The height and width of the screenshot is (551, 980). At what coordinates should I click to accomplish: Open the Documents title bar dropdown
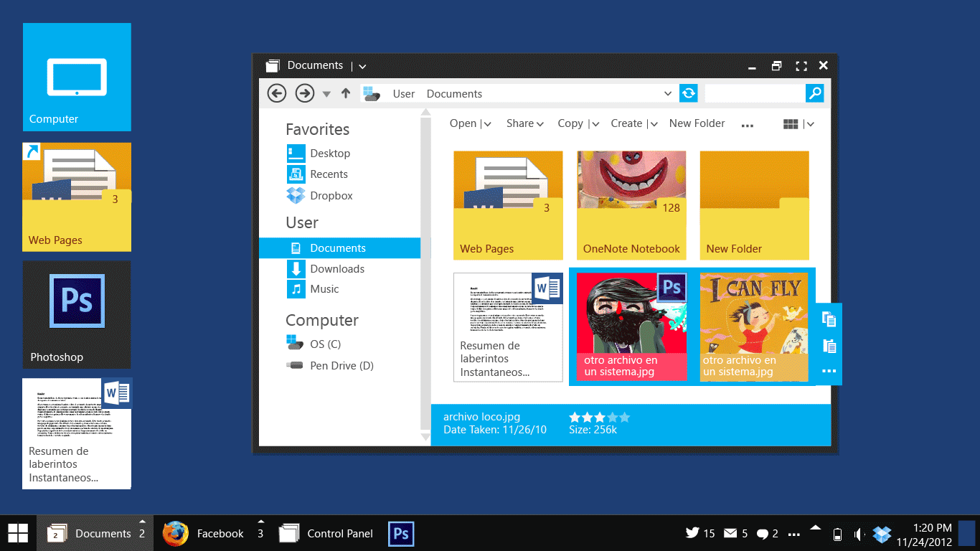click(362, 65)
